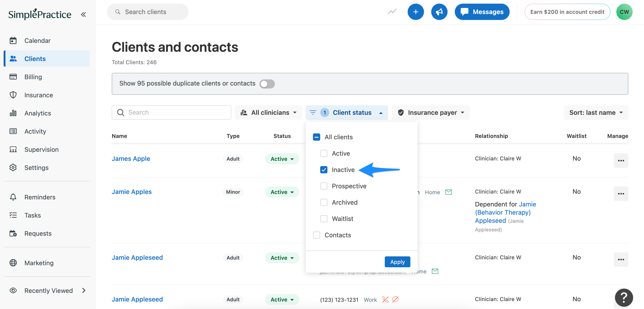Click email envelope icon in Jamie Apples row
This screenshot has width=644, height=309.
coord(448,192)
